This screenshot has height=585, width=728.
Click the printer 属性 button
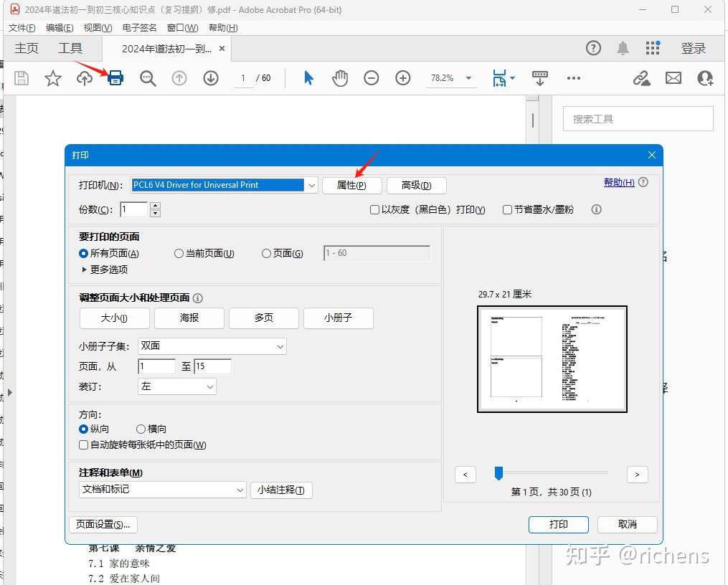point(352,186)
